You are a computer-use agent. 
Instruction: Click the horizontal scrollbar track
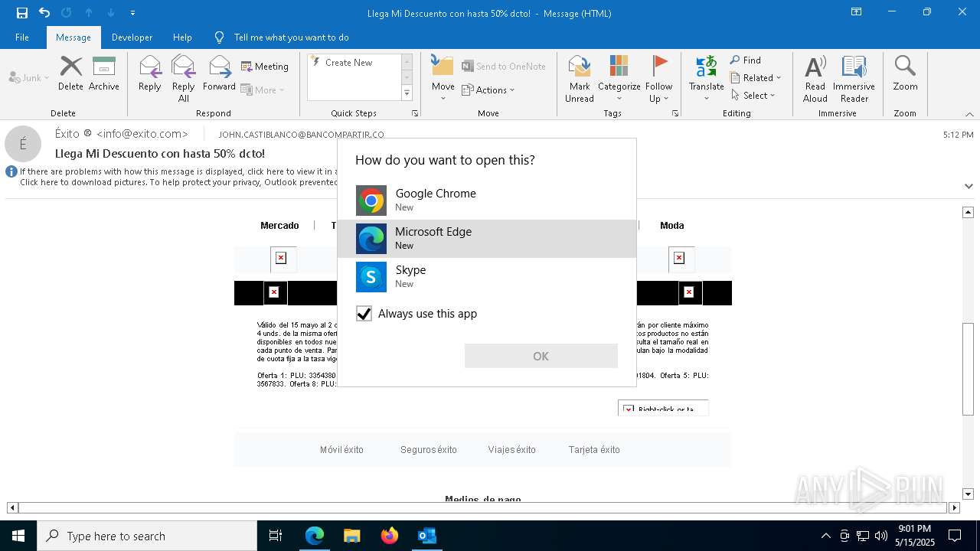click(483, 507)
